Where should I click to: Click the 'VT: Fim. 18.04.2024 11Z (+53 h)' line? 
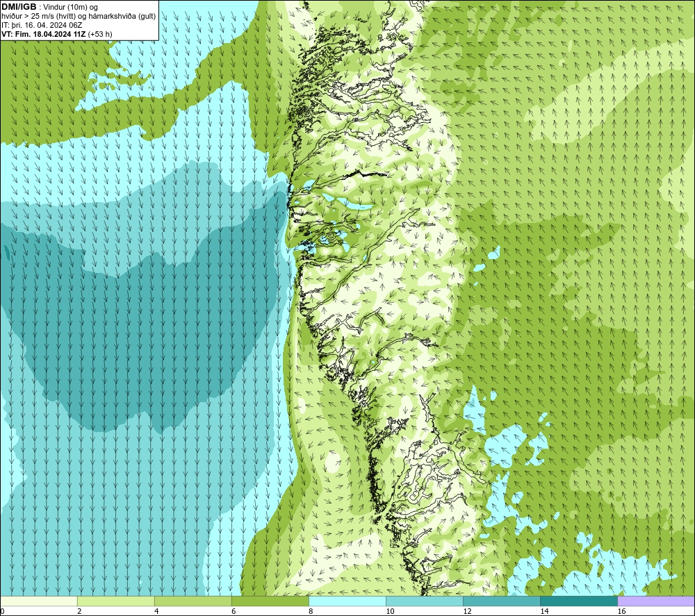pyautogui.click(x=57, y=34)
